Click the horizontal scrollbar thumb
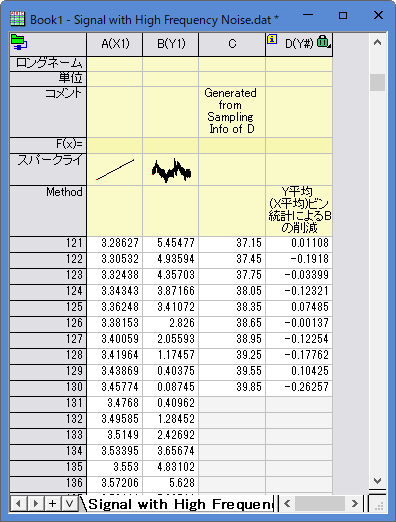 point(320,503)
